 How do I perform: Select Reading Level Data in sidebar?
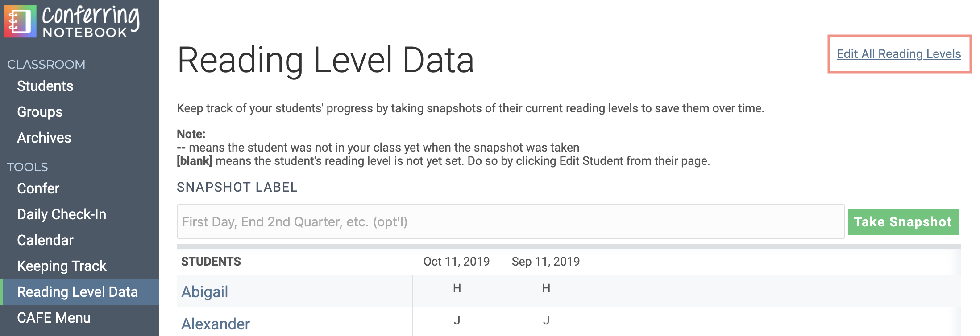tap(77, 292)
